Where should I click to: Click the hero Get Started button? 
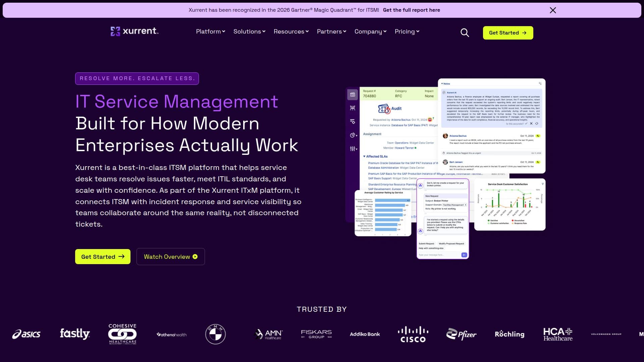103,257
